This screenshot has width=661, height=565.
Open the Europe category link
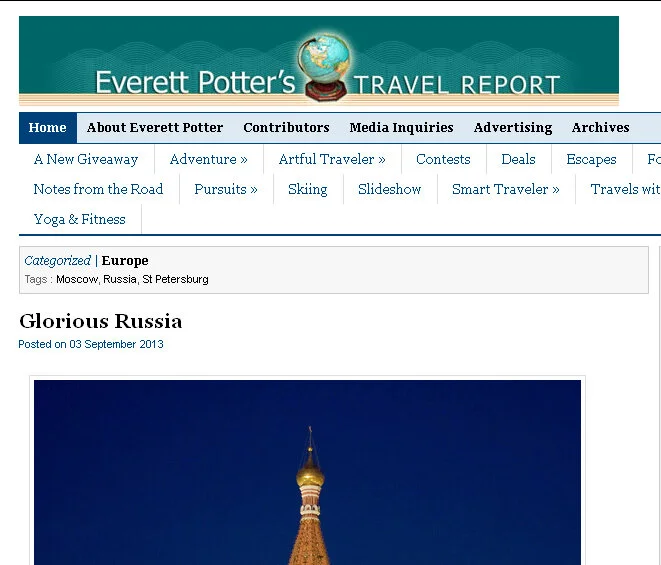(x=125, y=261)
